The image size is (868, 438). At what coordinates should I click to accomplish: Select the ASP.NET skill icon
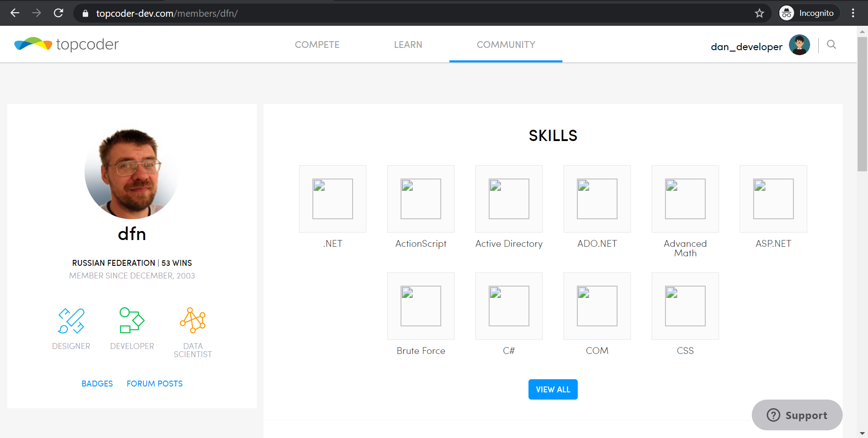(x=774, y=199)
